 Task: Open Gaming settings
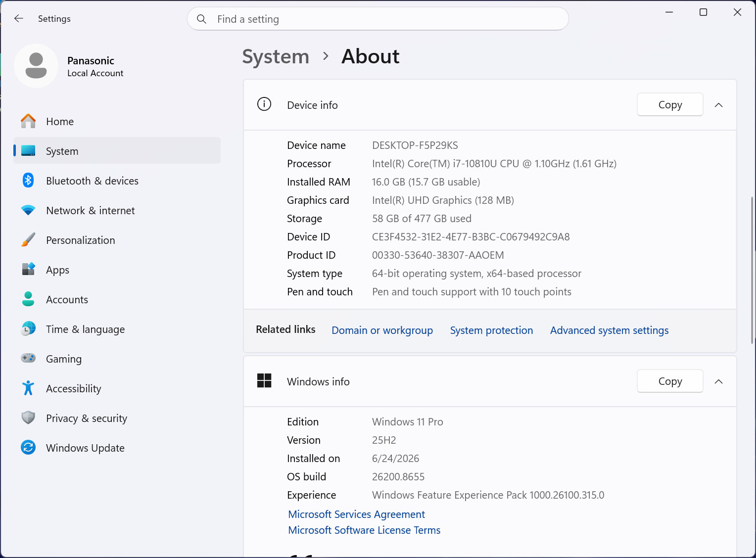tap(117, 359)
